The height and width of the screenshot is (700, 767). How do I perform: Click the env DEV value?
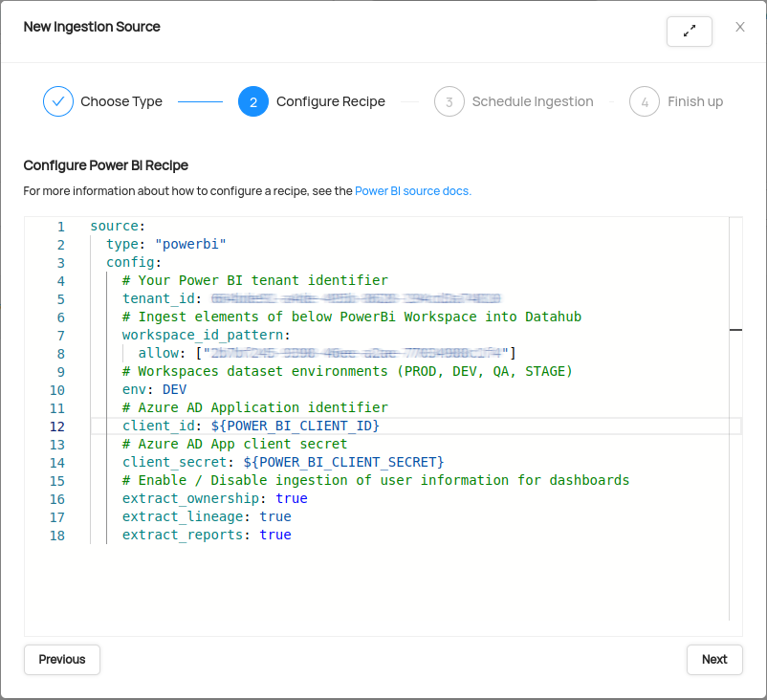pyautogui.click(x=174, y=389)
